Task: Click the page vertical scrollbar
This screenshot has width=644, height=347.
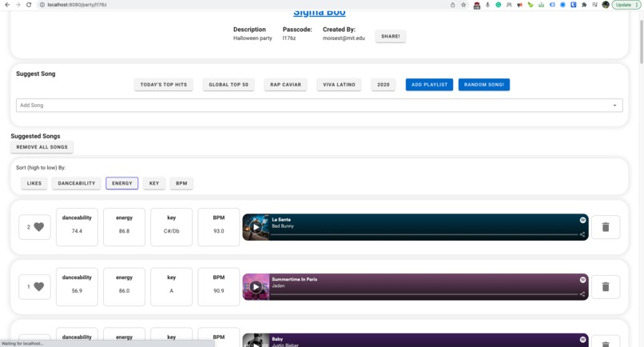Action: [641, 41]
